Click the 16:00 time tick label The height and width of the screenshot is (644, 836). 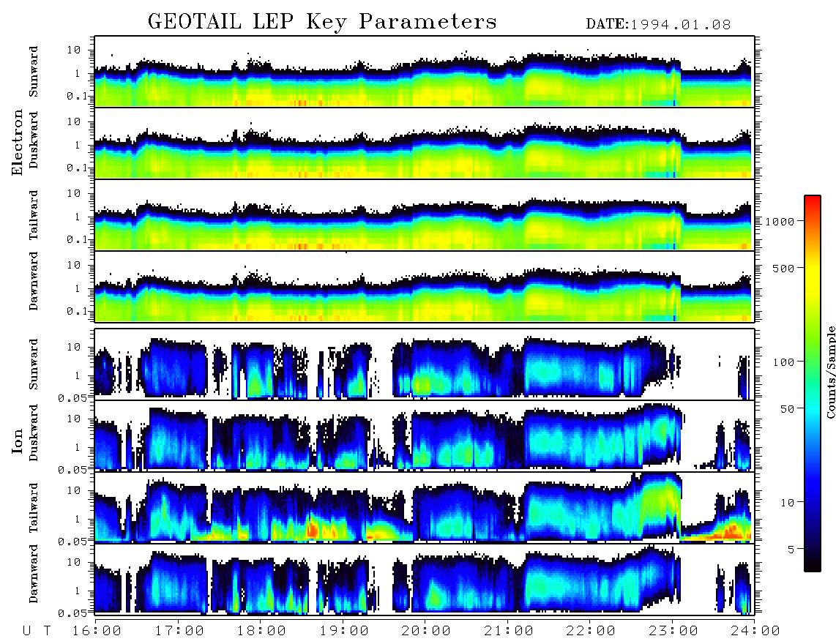97,632
